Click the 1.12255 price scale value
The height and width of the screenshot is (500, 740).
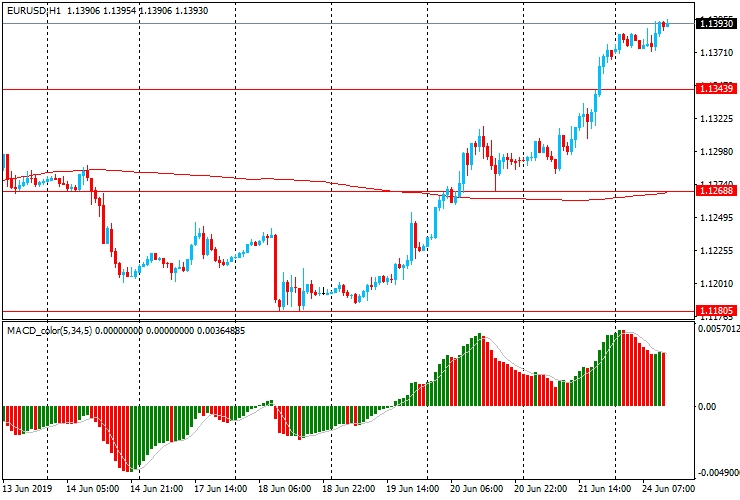[x=716, y=250]
